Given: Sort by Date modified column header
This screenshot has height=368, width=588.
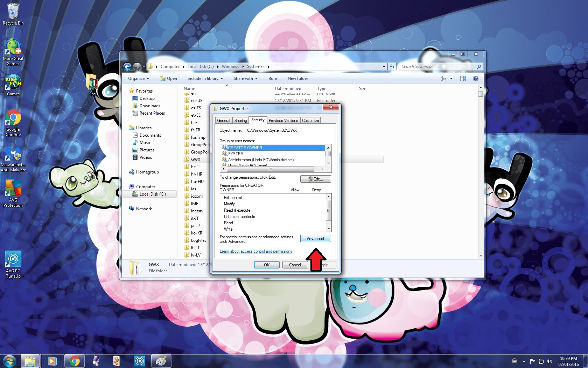Looking at the screenshot, I should pos(288,89).
